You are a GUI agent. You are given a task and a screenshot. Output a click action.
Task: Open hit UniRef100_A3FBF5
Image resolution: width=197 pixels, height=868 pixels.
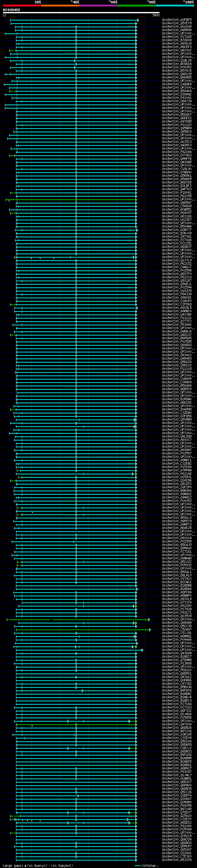(177, 20)
